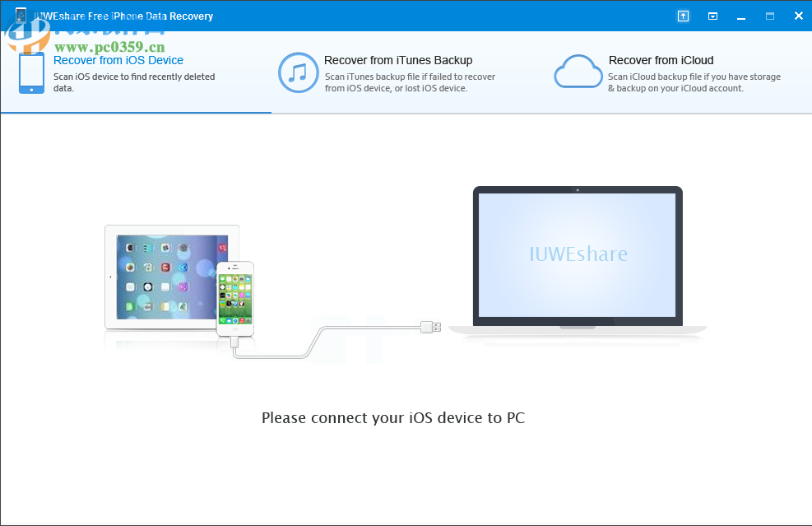Open the dropdown menu icon in the title bar
The width and height of the screenshot is (812, 526).
tap(712, 16)
